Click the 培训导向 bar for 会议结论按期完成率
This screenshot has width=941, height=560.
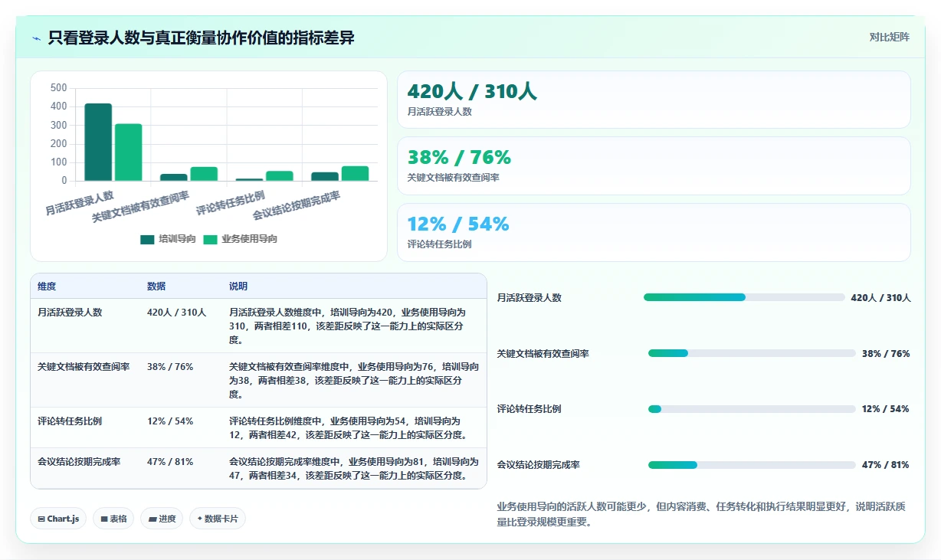(x=325, y=177)
